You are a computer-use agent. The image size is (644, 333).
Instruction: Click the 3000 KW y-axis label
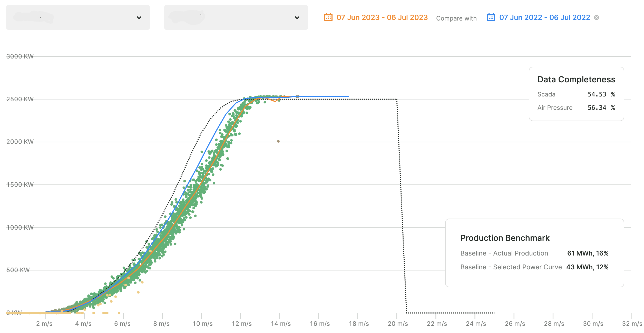(x=20, y=56)
